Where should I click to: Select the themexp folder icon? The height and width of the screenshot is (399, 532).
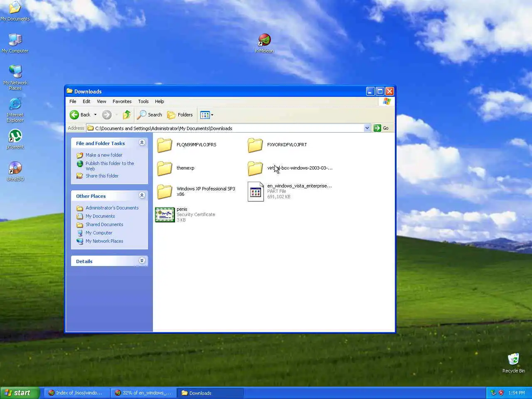pyautogui.click(x=165, y=168)
